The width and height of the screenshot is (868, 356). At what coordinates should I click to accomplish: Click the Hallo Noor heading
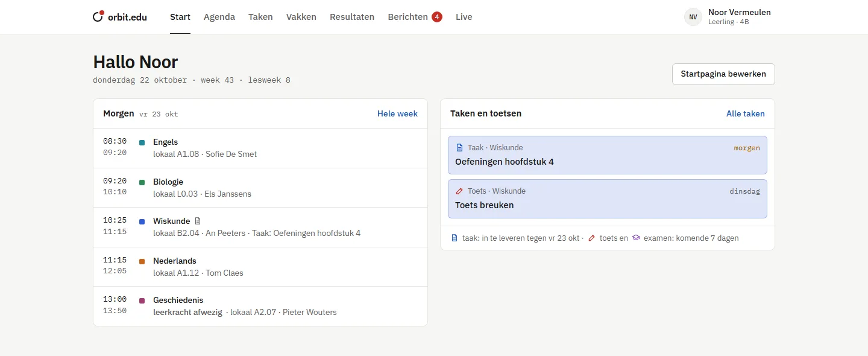136,62
